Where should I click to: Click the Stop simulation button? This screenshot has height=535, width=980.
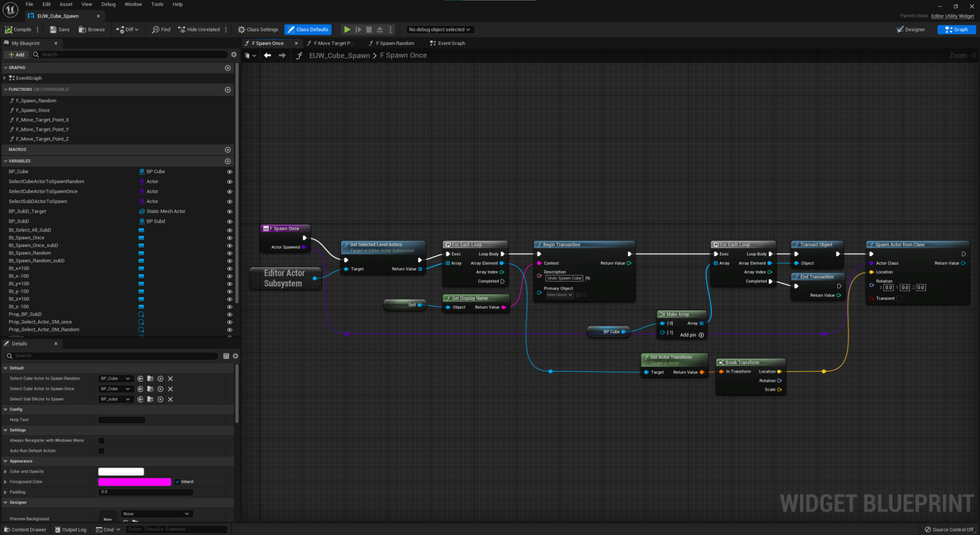coord(369,29)
